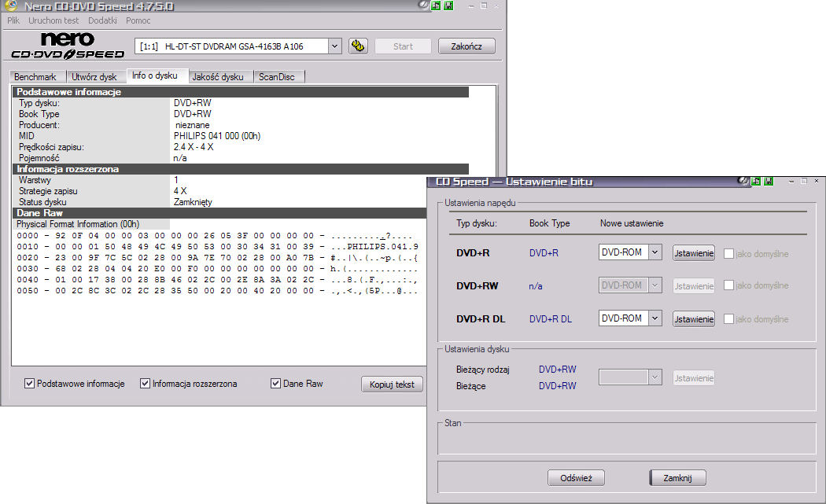Click the Producent value nieznane
Viewport: 826px width, 504px height.
(192, 125)
